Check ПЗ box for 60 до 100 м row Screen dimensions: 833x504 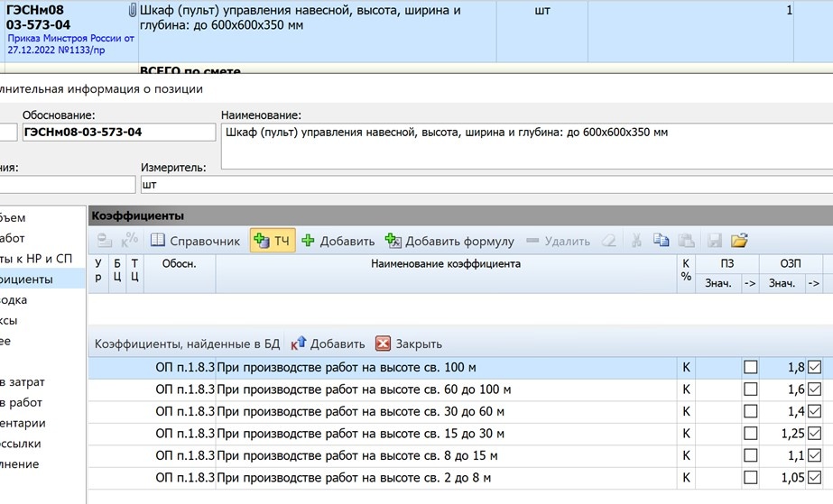pos(750,389)
